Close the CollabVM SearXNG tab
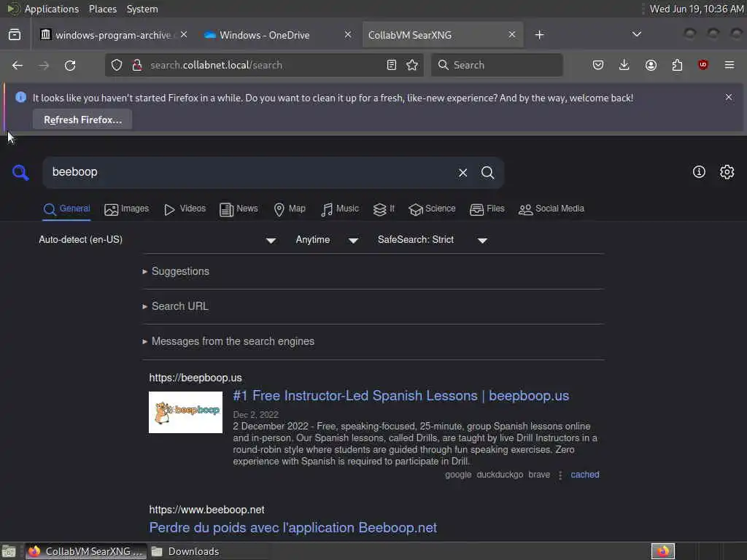The height and width of the screenshot is (560, 747). (x=511, y=35)
